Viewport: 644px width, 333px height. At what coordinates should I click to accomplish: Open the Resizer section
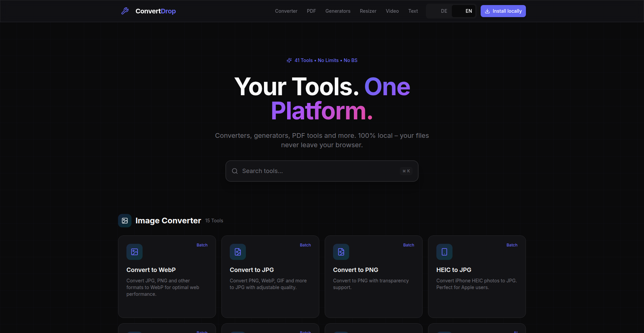(x=368, y=11)
